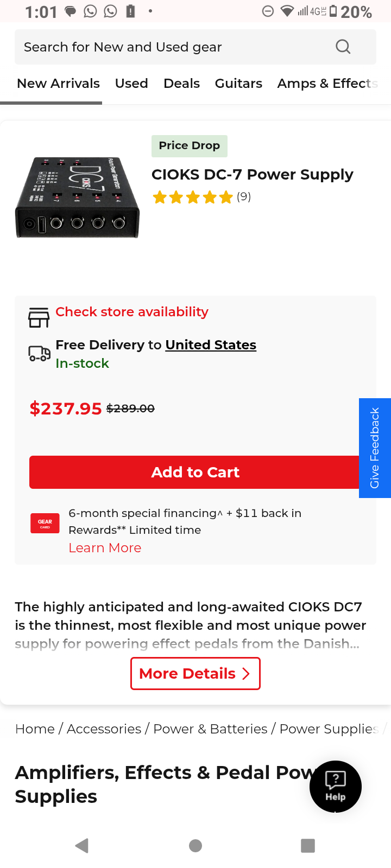
Task: Open Learn More financing link
Action: [x=105, y=548]
